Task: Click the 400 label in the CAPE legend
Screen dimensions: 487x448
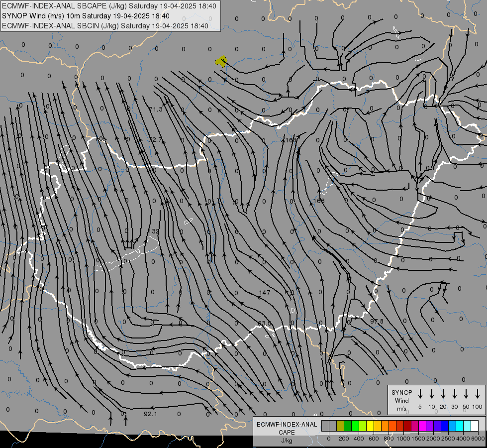Action: 359,439
